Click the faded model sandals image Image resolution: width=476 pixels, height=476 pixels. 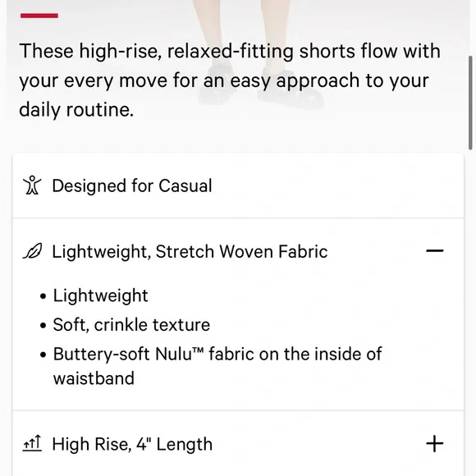click(261, 86)
